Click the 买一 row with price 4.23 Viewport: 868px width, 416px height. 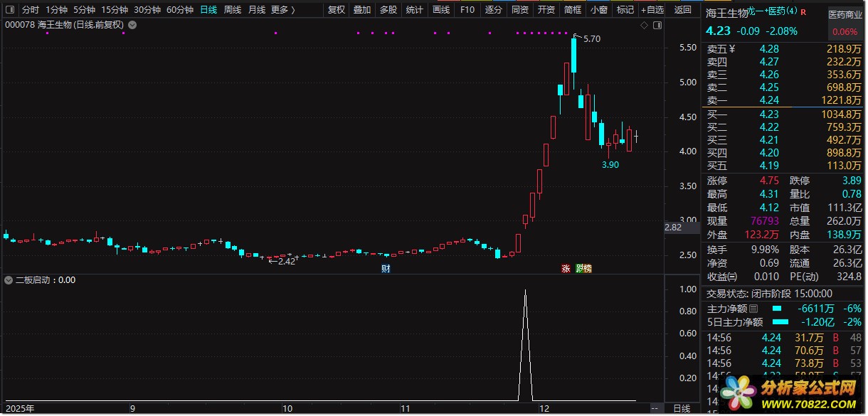point(784,114)
